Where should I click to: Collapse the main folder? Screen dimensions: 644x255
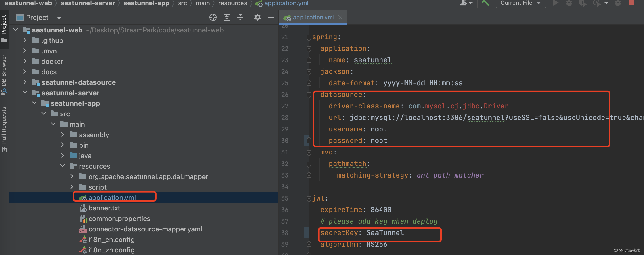coord(53,124)
